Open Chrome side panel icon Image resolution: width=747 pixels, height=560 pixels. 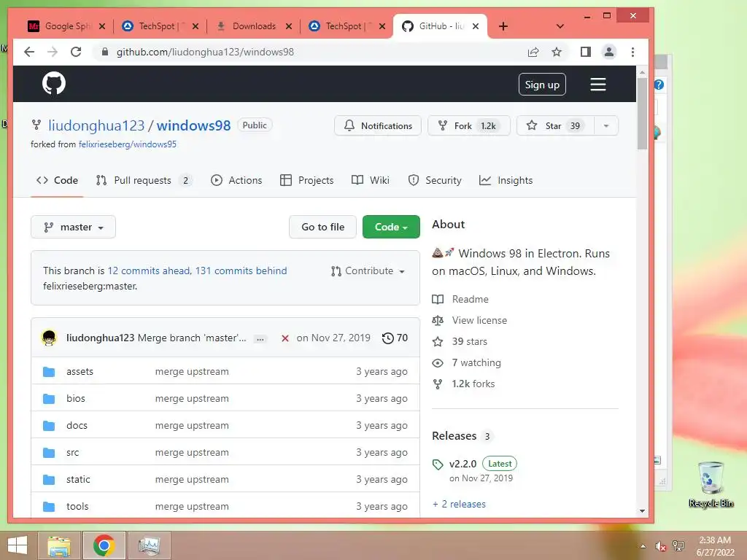(x=586, y=52)
